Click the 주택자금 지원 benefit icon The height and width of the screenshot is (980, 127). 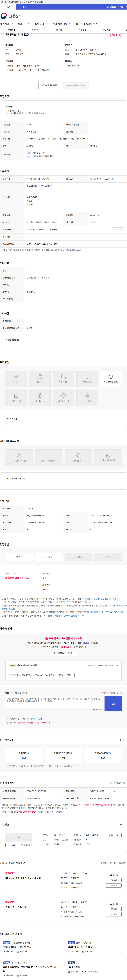[x=16, y=398]
